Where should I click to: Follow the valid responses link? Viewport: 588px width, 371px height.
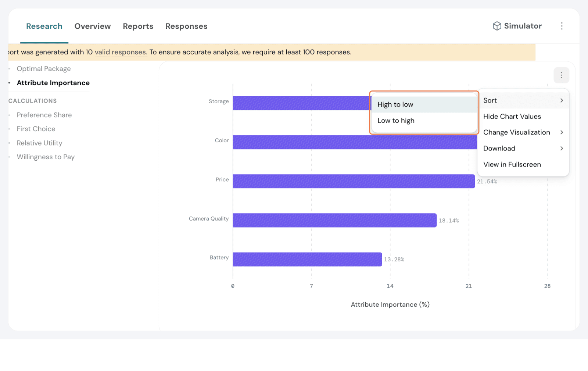[x=121, y=52]
